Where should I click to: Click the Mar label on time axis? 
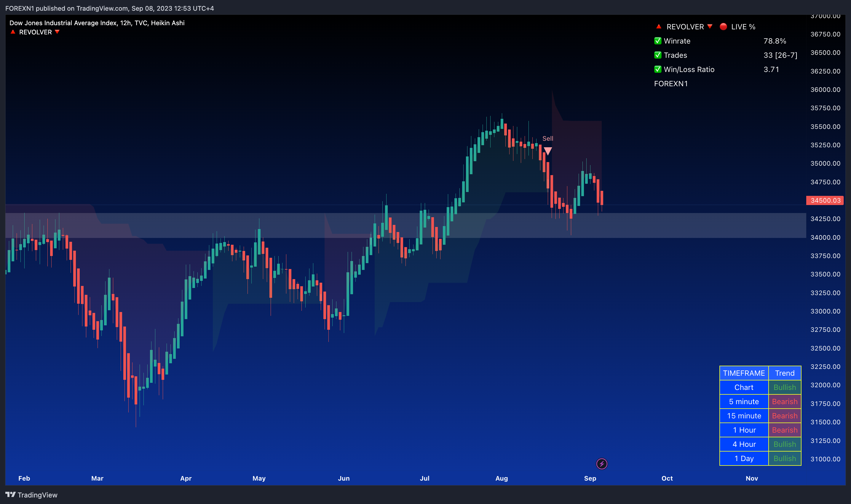97,478
